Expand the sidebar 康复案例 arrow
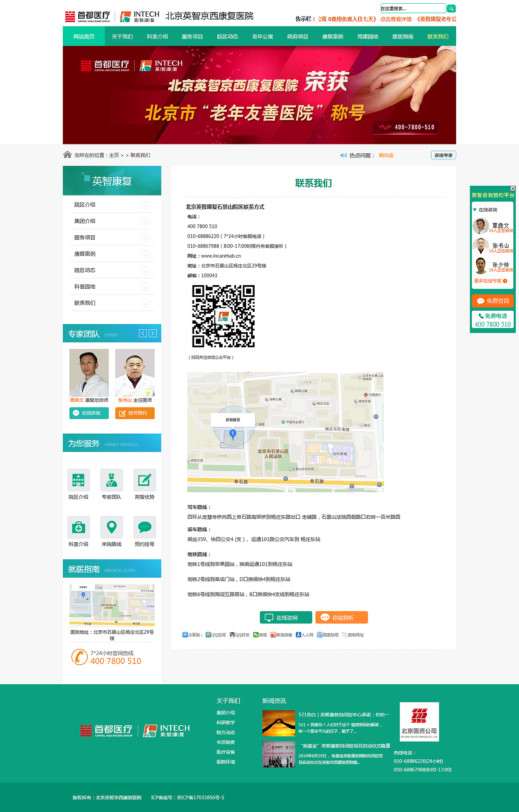519x812 pixels. 146,254
